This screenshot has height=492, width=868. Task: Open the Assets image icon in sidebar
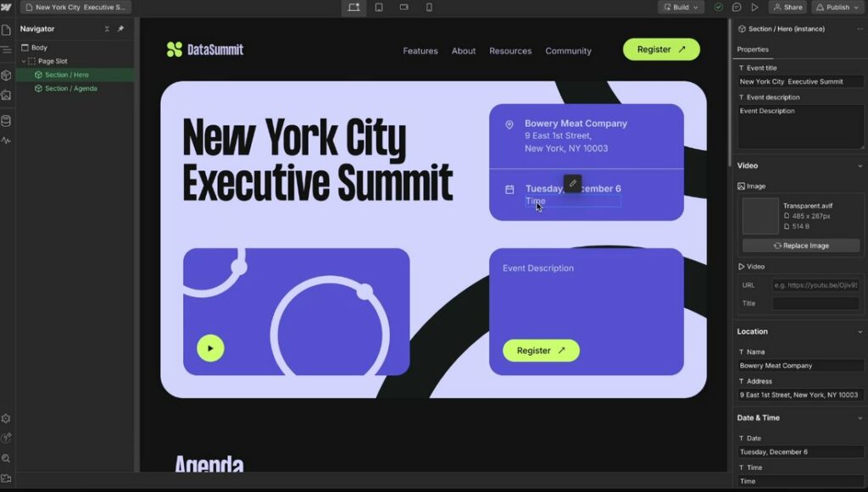(x=6, y=96)
